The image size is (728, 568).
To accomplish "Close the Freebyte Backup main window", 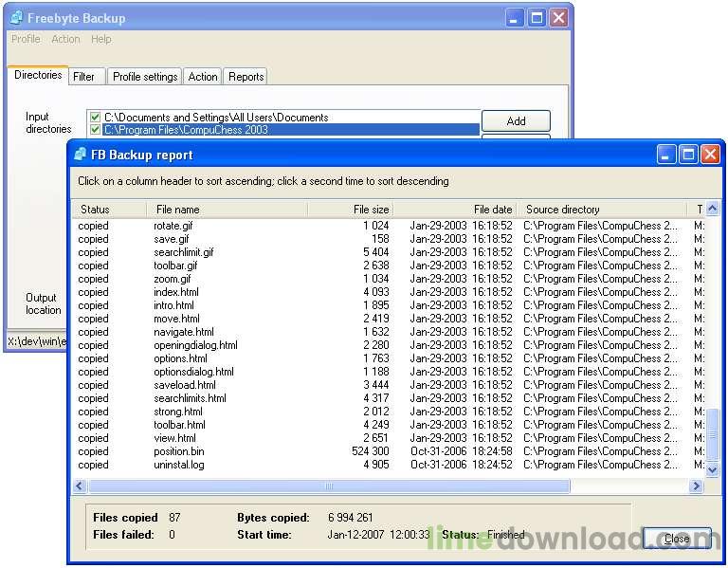I will click(558, 18).
